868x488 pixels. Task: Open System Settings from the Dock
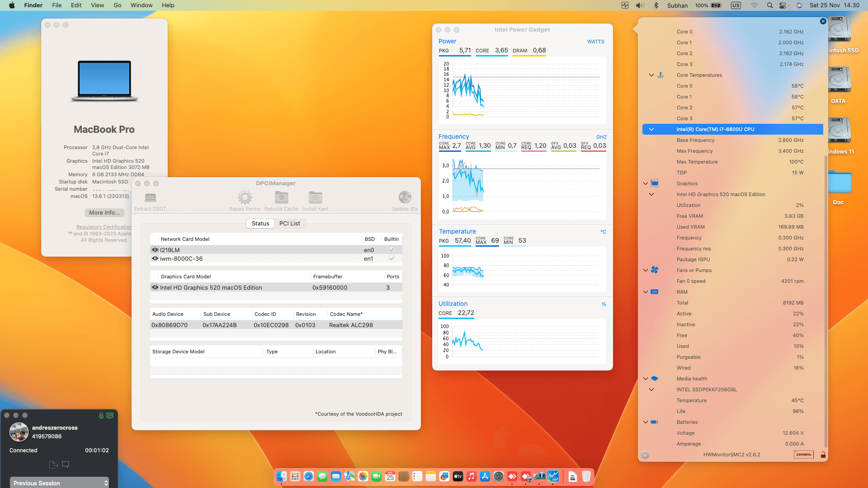(x=498, y=476)
